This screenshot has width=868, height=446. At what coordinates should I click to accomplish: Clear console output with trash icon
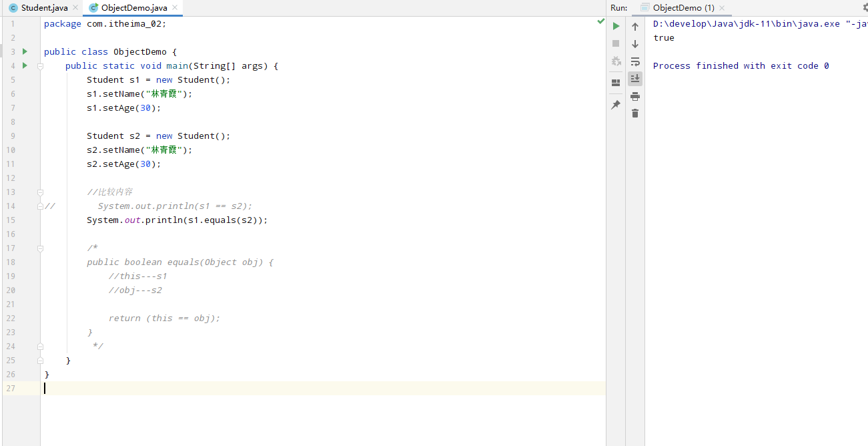point(635,114)
